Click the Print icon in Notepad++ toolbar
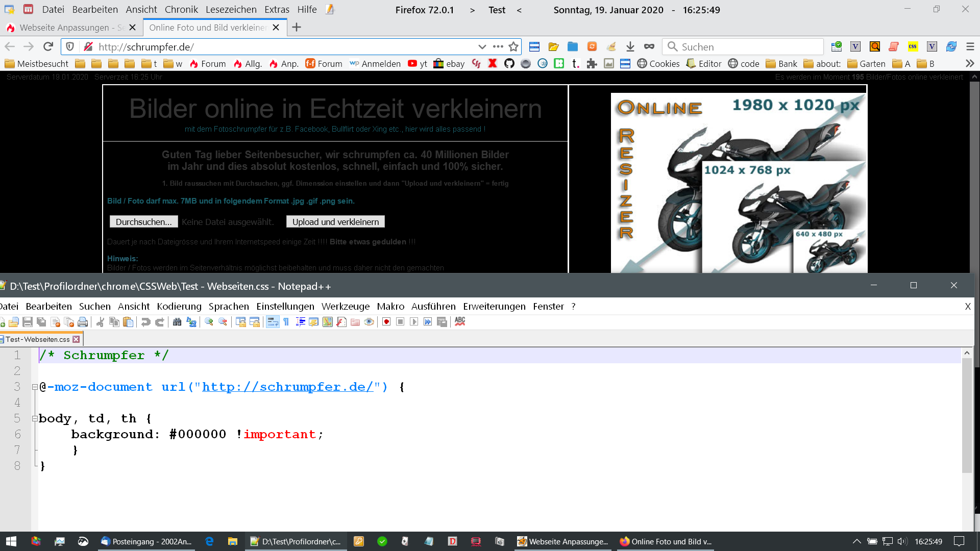Screen dimensions: 980x551 [x=83, y=322]
